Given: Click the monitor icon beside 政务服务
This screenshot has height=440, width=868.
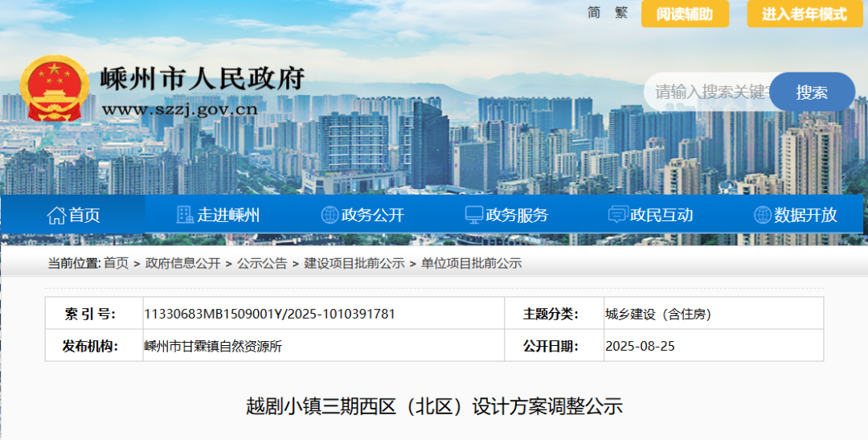Looking at the screenshot, I should click(474, 215).
